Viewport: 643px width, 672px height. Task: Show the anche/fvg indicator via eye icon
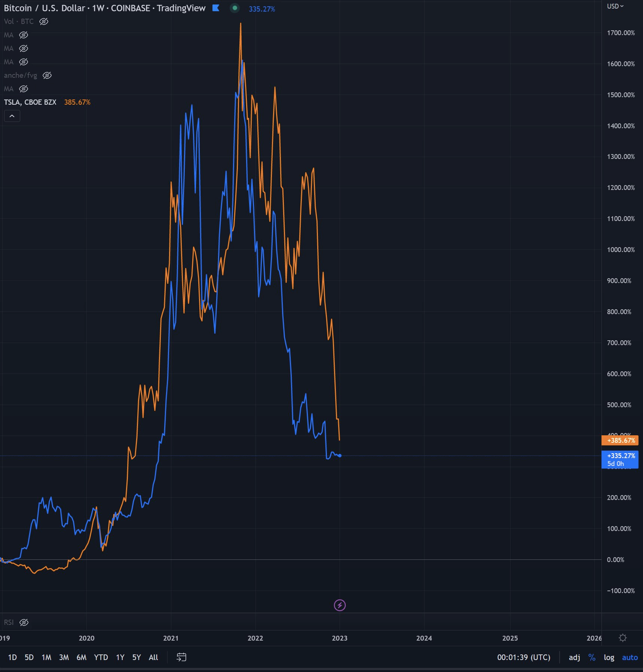pyautogui.click(x=47, y=76)
